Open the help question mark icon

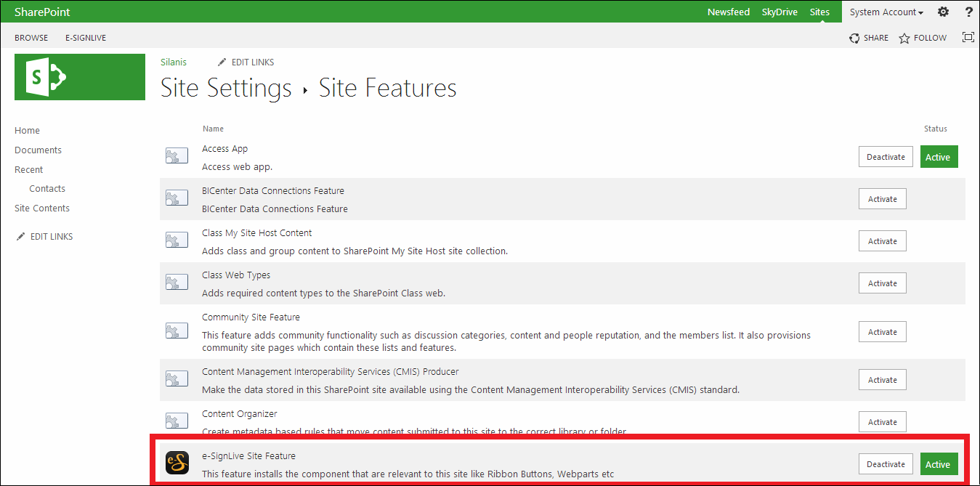pyautogui.click(x=968, y=12)
